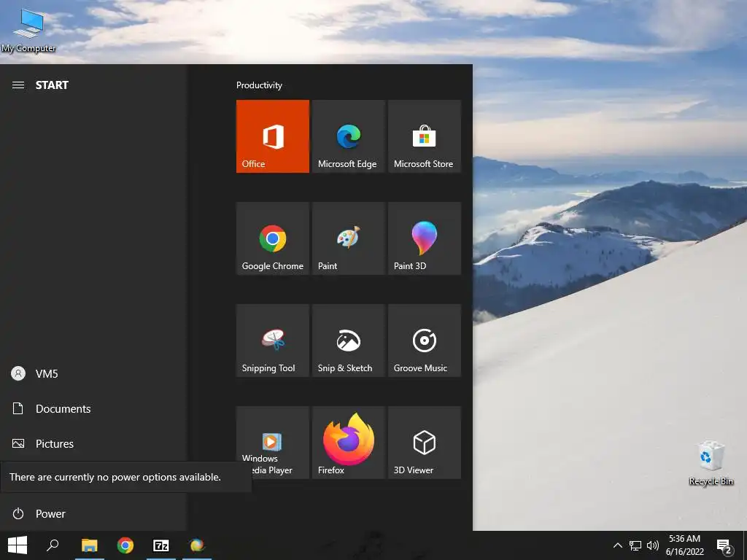Viewport: 747px width, 560px height.
Task: Open 7-Zip from the taskbar
Action: [161, 545]
